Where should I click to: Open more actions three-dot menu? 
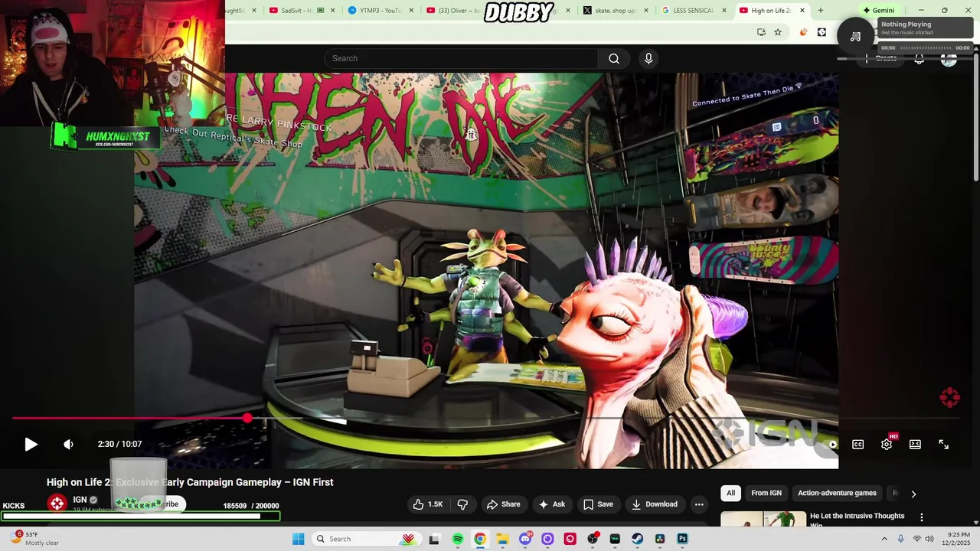(699, 504)
